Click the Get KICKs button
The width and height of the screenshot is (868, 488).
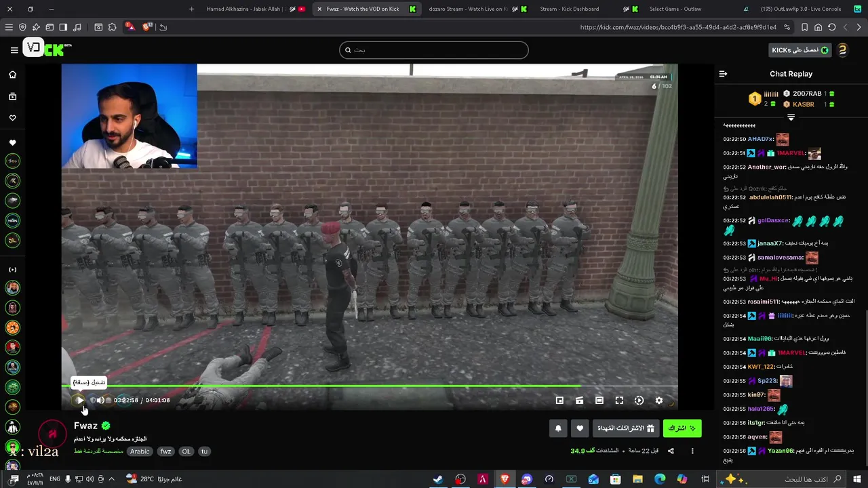pos(800,50)
